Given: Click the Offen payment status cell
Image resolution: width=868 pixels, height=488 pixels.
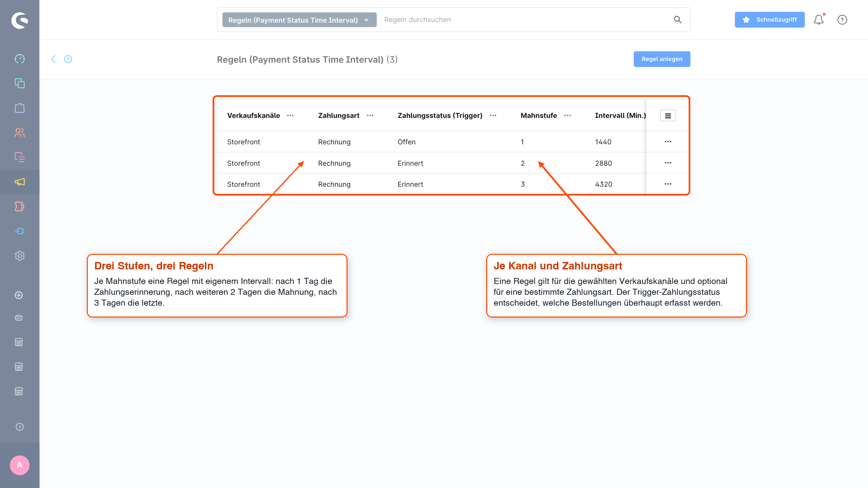Looking at the screenshot, I should point(407,142).
